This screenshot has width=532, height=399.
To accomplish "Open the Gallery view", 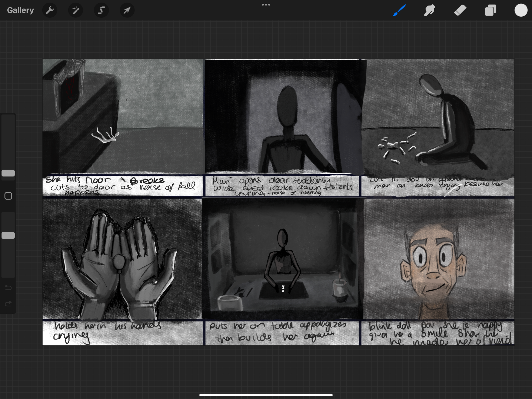I will 20,10.
